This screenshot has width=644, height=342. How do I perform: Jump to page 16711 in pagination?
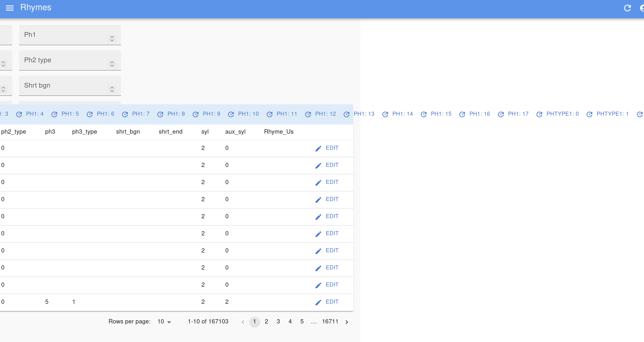pos(330,322)
